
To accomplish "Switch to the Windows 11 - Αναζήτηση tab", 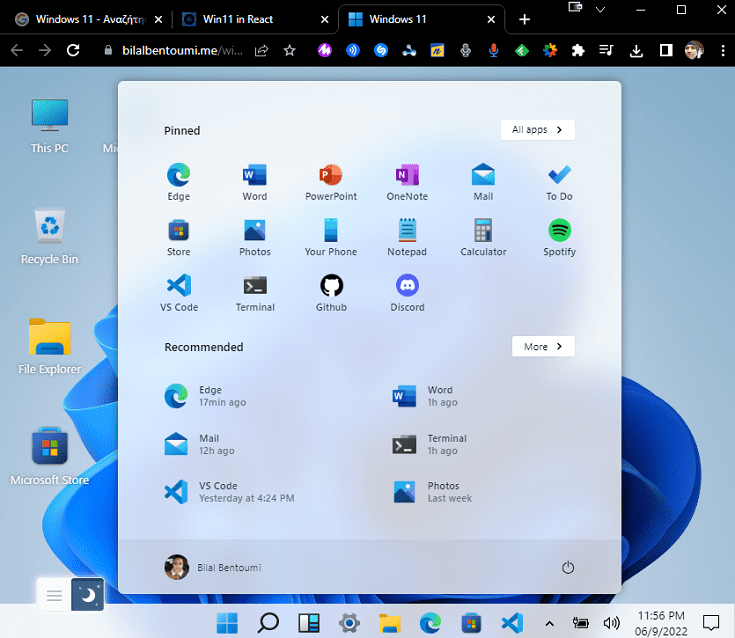I will [89, 19].
